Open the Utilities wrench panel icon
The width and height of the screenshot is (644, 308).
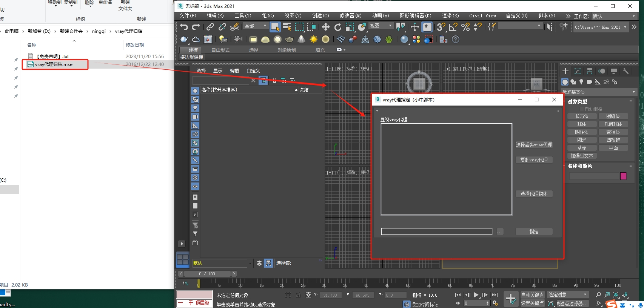click(626, 71)
